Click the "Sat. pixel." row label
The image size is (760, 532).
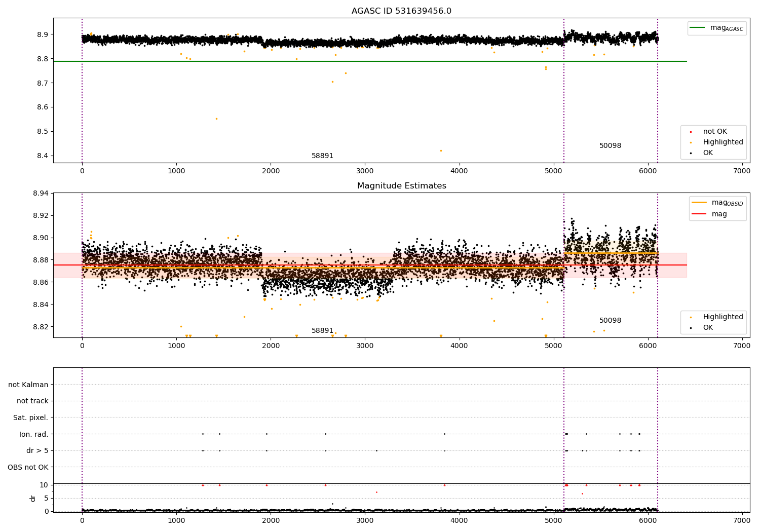click(x=31, y=418)
